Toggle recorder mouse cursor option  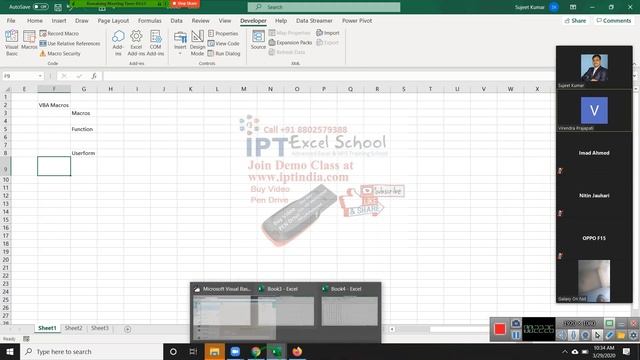pos(597,335)
